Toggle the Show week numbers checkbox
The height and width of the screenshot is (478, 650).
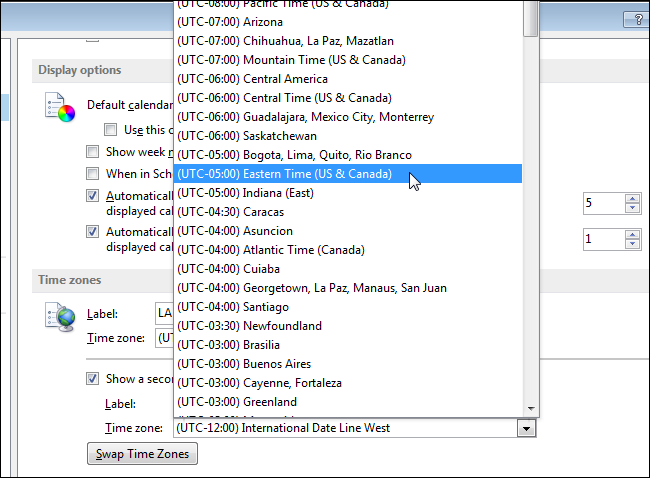click(x=93, y=152)
